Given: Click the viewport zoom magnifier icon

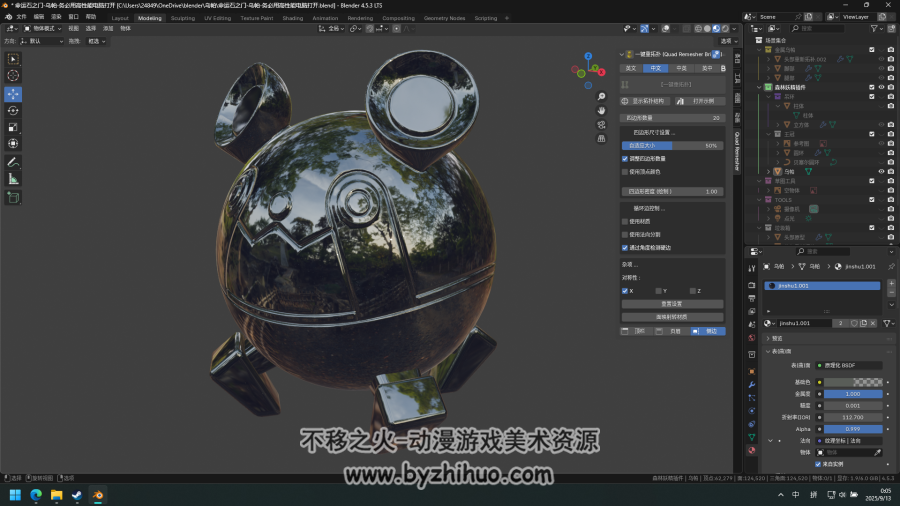Looking at the screenshot, I should 601,96.
